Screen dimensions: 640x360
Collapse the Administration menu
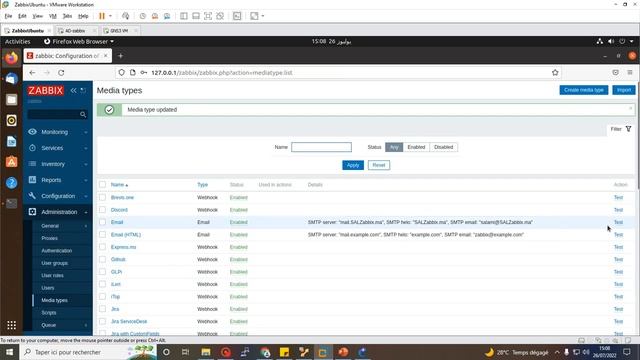click(58, 212)
